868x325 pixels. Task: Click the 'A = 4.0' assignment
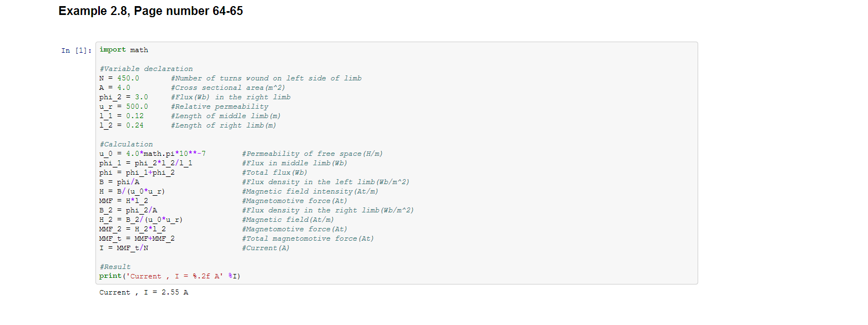[115, 88]
